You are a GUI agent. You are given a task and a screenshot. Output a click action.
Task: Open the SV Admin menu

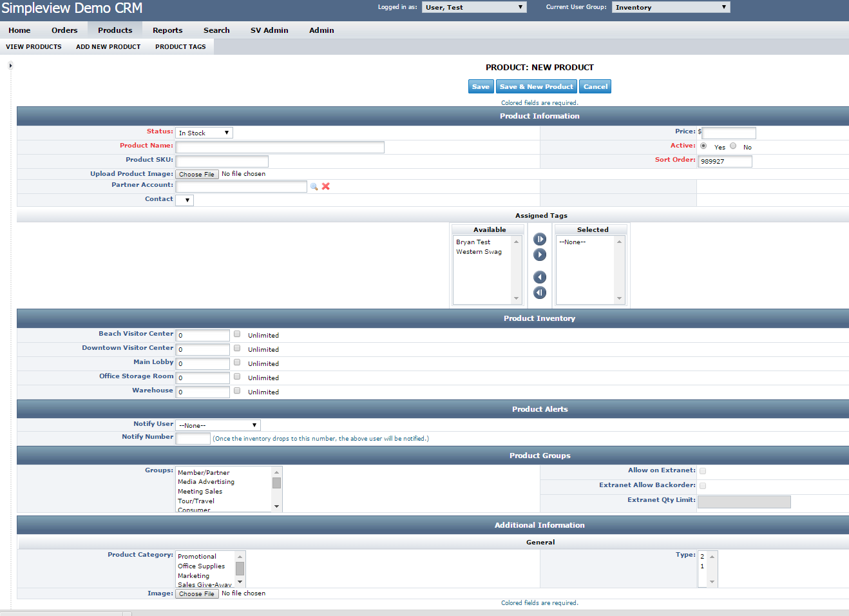269,30
